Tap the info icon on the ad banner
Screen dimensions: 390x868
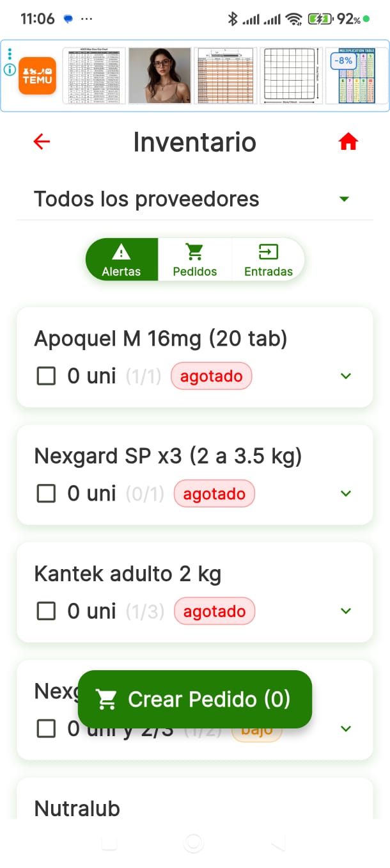tap(10, 69)
